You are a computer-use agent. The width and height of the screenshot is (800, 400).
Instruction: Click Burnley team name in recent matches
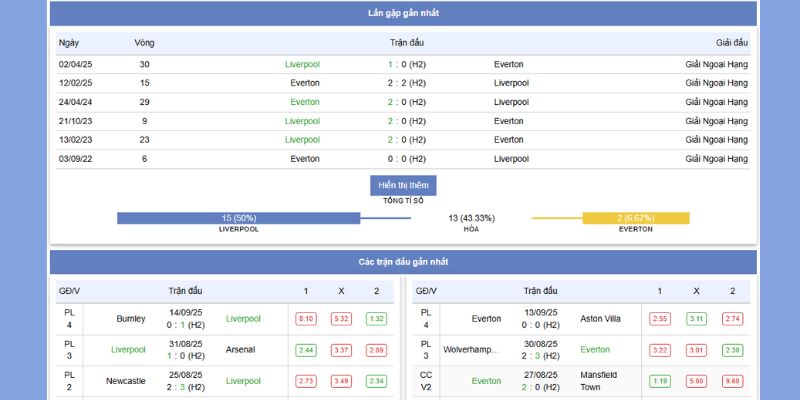(131, 319)
